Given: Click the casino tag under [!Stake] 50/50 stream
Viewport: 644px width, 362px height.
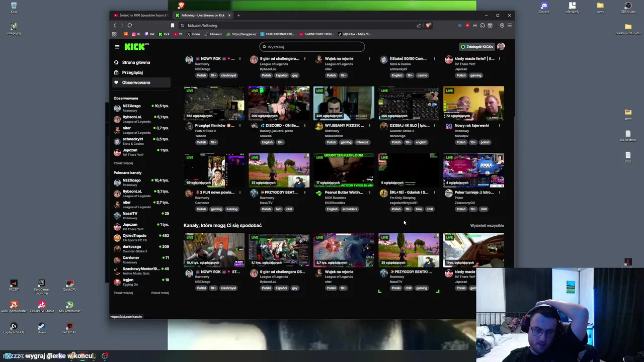Looking at the screenshot, I should (x=422, y=75).
